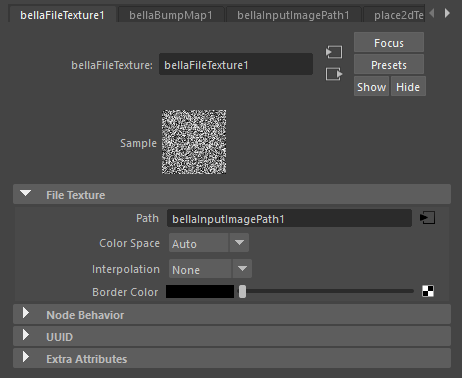Open the Color Space dropdown
The width and height of the screenshot is (462, 378).
209,243
